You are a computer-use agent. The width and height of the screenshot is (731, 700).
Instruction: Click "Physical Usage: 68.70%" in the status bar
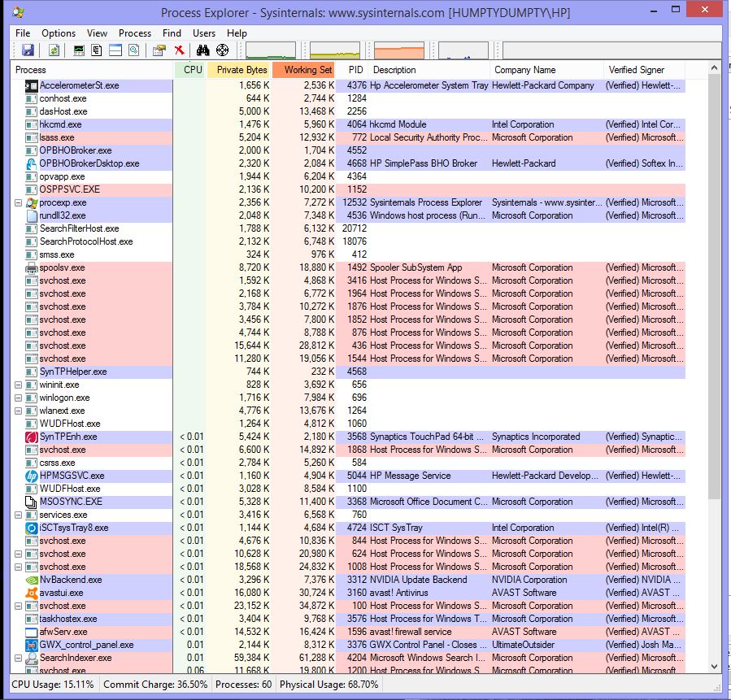329,685
